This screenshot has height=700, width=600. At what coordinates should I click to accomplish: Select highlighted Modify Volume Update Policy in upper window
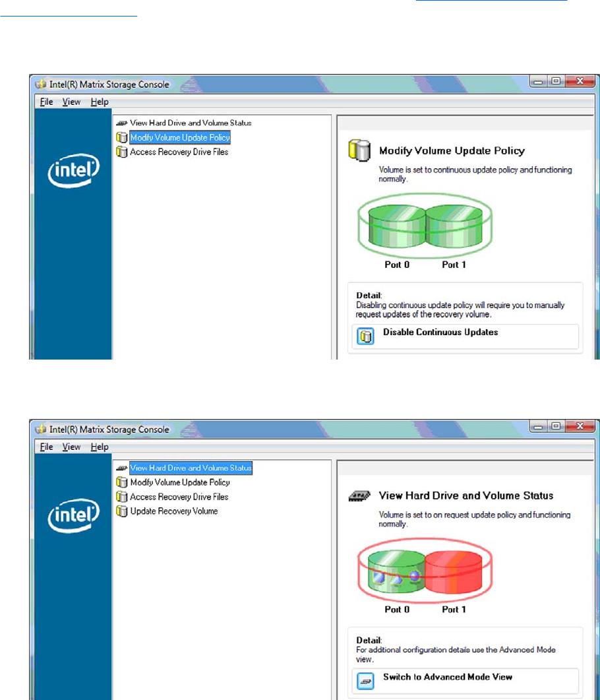click(180, 137)
